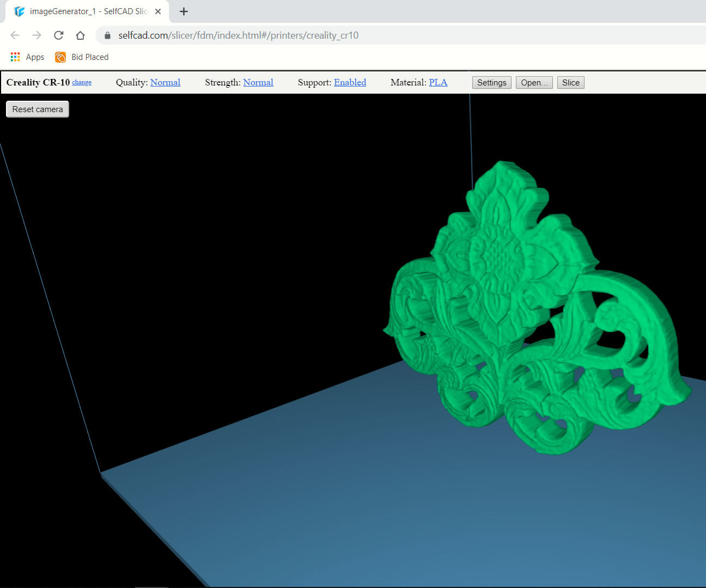Click the browser home icon
This screenshot has height=588, width=706.
pos(80,35)
